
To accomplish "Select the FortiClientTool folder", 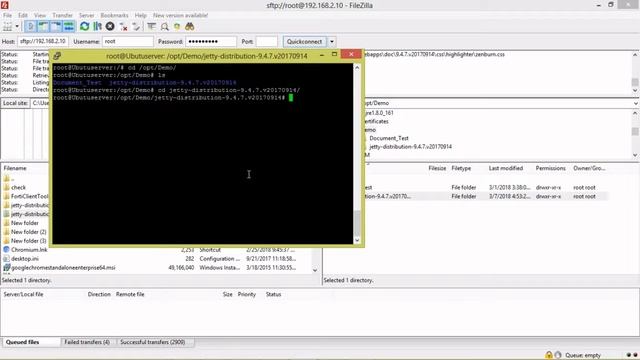I will click(29, 196).
